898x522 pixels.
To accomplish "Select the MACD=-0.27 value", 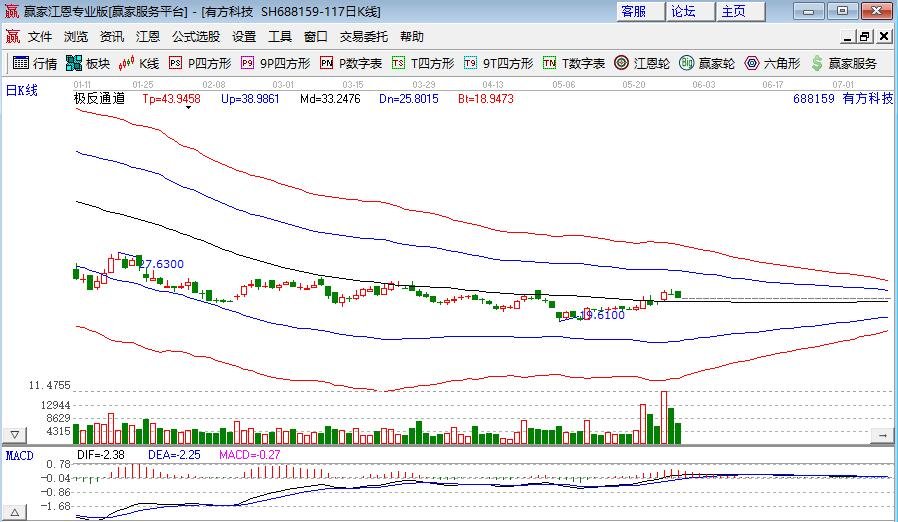I will coord(250,455).
